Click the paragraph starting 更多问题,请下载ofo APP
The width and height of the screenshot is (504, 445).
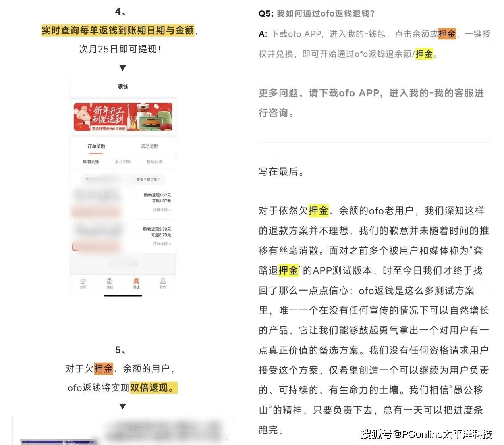371,103
